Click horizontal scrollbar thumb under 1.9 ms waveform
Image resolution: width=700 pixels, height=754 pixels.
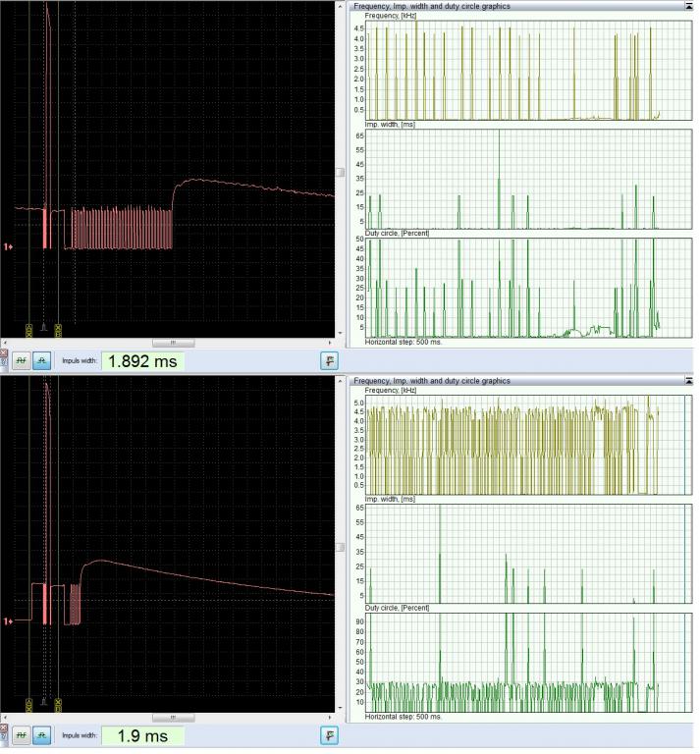[x=174, y=718]
